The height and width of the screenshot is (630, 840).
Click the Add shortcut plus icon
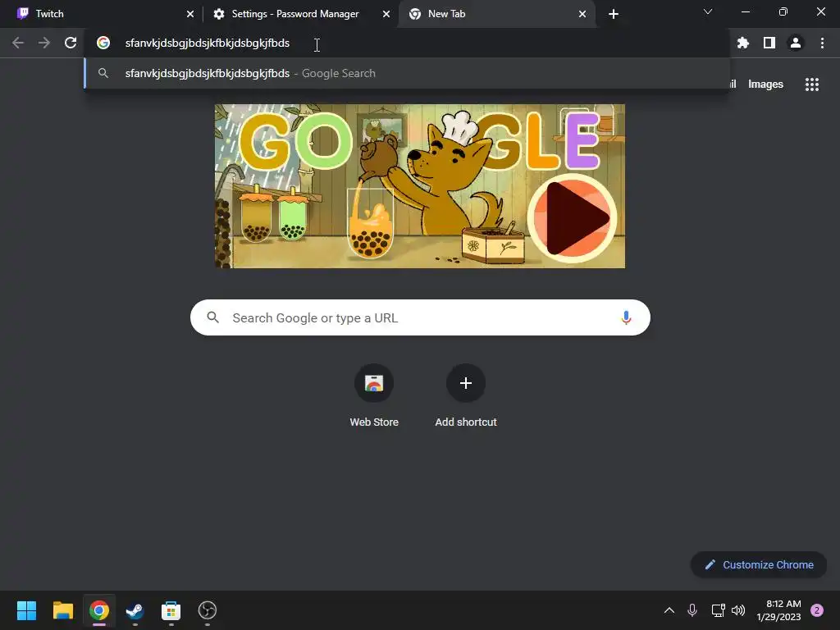466,383
